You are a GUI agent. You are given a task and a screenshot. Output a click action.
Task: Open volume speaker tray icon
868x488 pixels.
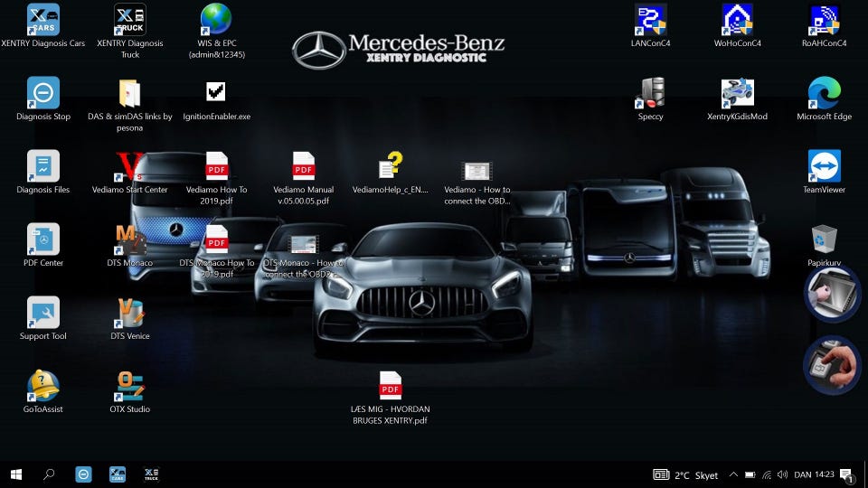point(782,474)
